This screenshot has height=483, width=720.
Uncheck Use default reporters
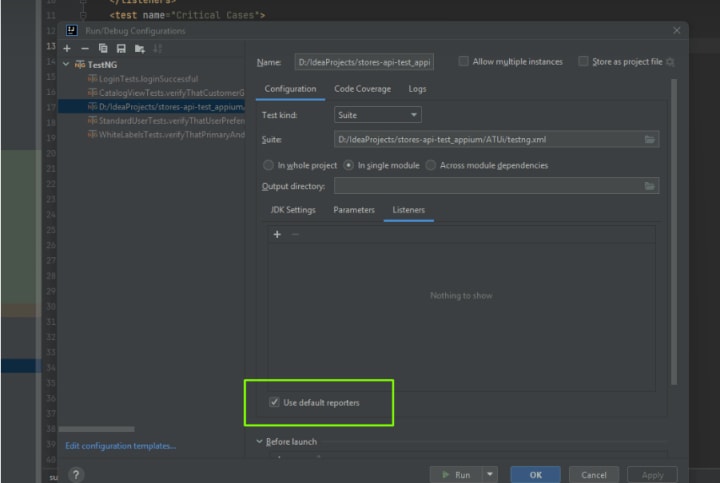point(274,402)
